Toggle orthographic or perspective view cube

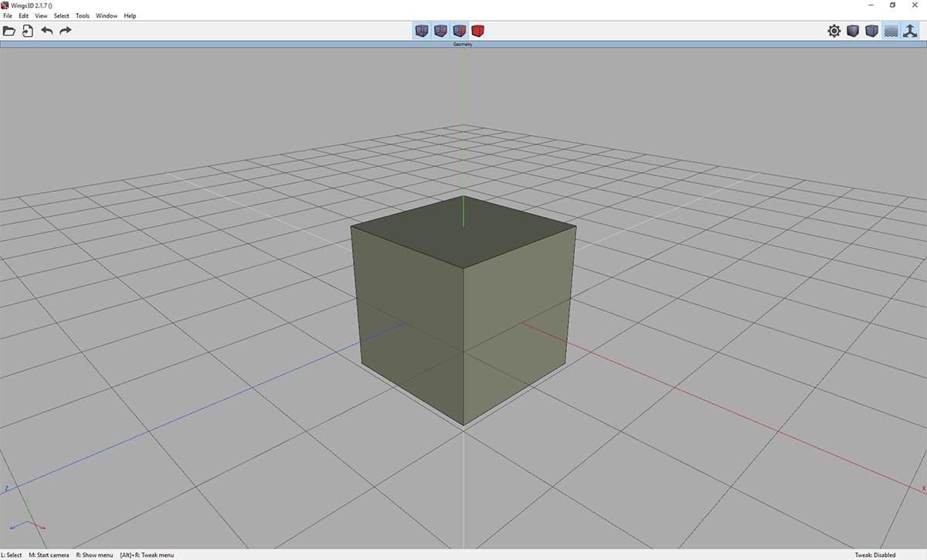click(x=871, y=31)
